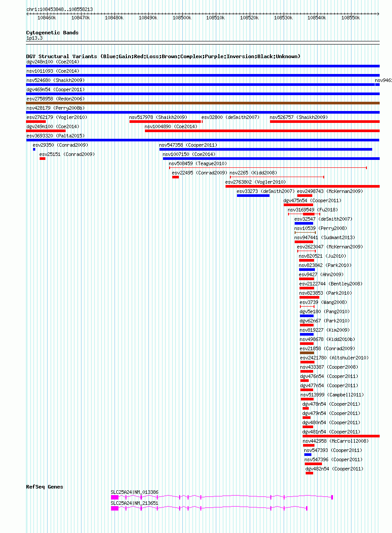
Task: Select the dgv62n67 (Park2010) variant
Action: 307,325
